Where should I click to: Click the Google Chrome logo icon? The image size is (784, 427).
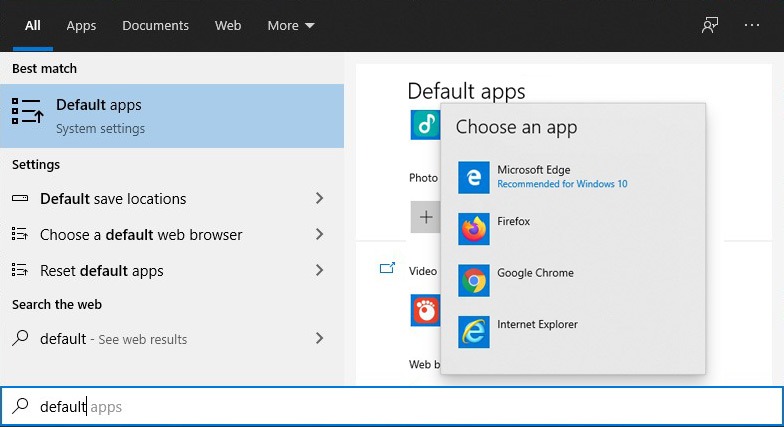click(474, 280)
